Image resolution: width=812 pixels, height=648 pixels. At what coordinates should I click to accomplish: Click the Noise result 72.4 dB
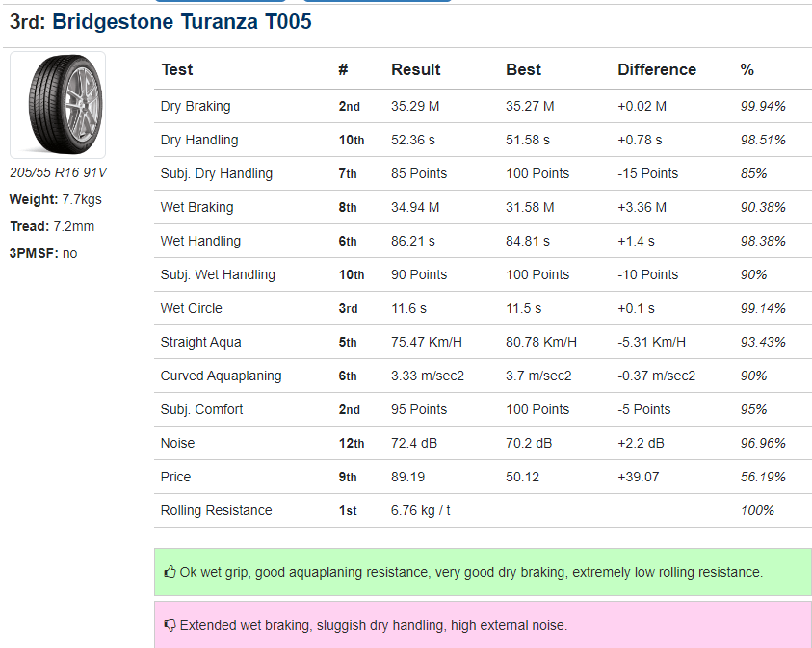[x=415, y=443]
